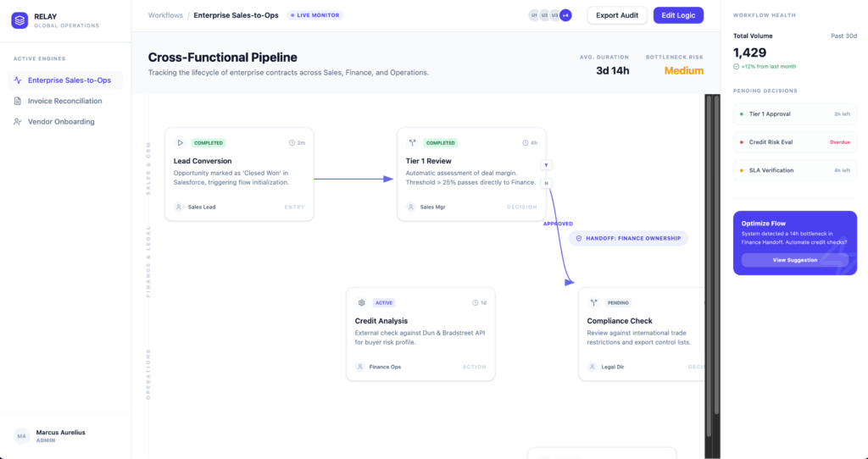Screen dimensions: 868x459
Task: Click the shield icon in Finance Ownership handoff
Action: point(579,239)
